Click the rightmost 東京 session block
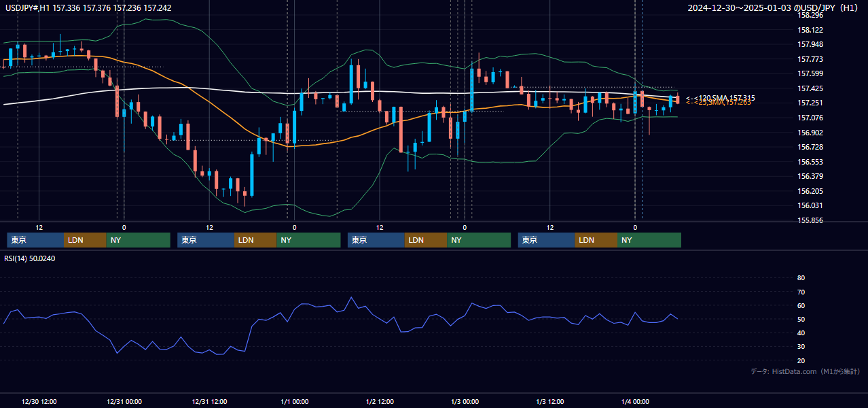 click(547, 240)
